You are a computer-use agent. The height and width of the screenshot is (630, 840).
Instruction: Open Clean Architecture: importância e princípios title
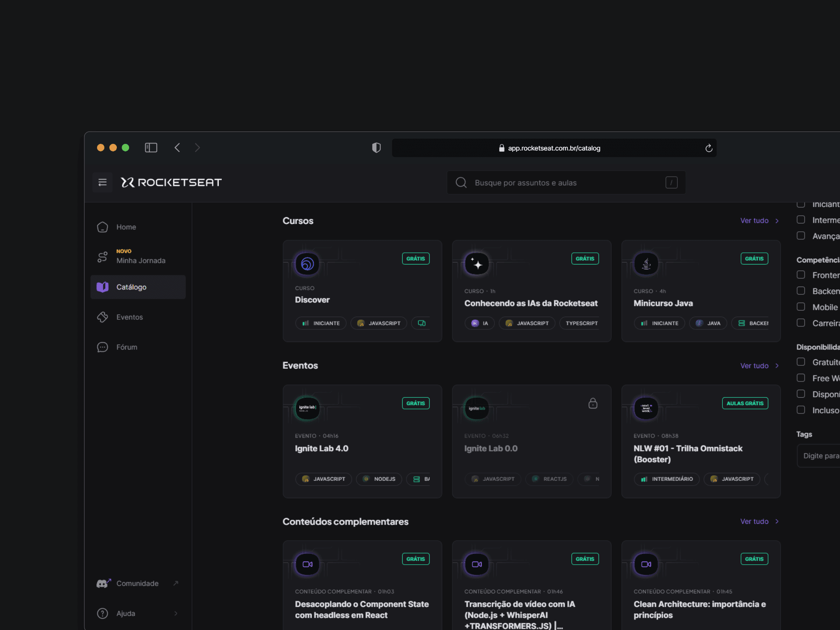pos(700,610)
